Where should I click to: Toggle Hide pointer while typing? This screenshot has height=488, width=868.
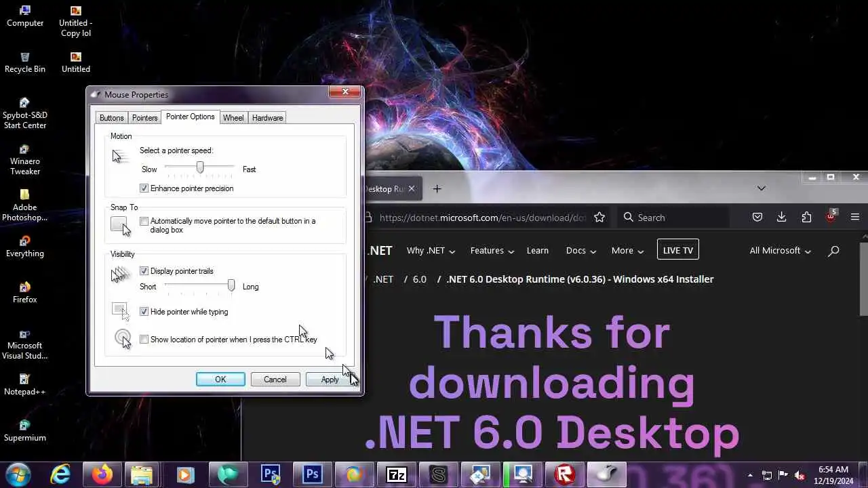(x=144, y=312)
